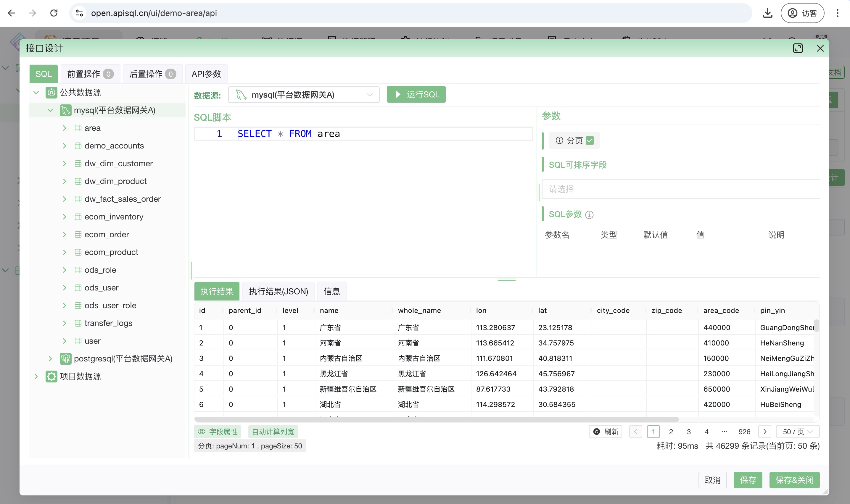Click the 保存&关闭 button

pyautogui.click(x=794, y=480)
